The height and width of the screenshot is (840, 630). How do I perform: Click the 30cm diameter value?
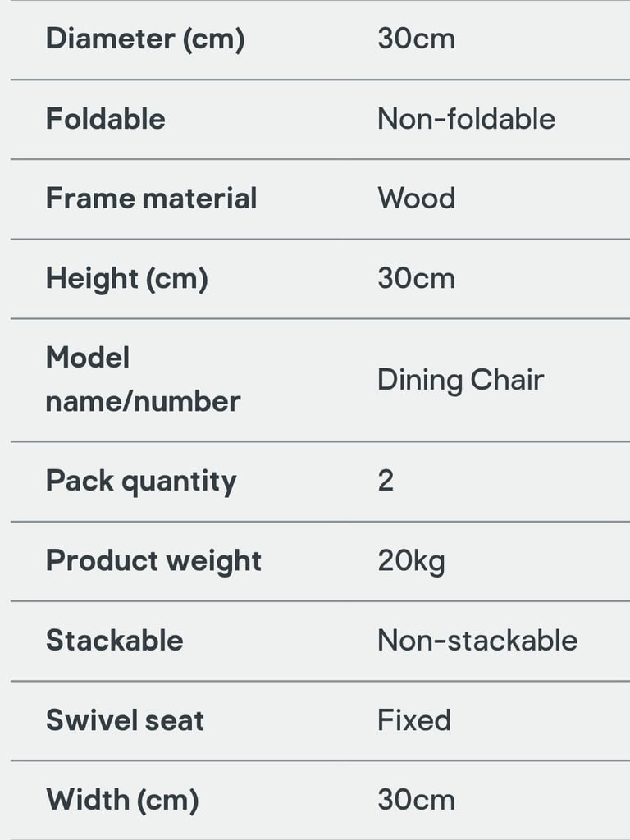pyautogui.click(x=416, y=39)
